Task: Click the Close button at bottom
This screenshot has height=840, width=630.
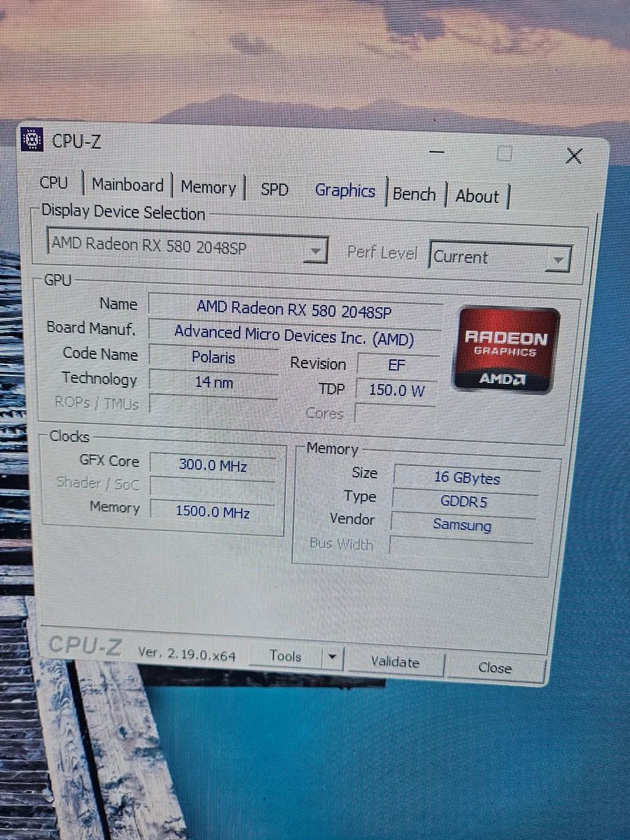Action: tap(495, 667)
